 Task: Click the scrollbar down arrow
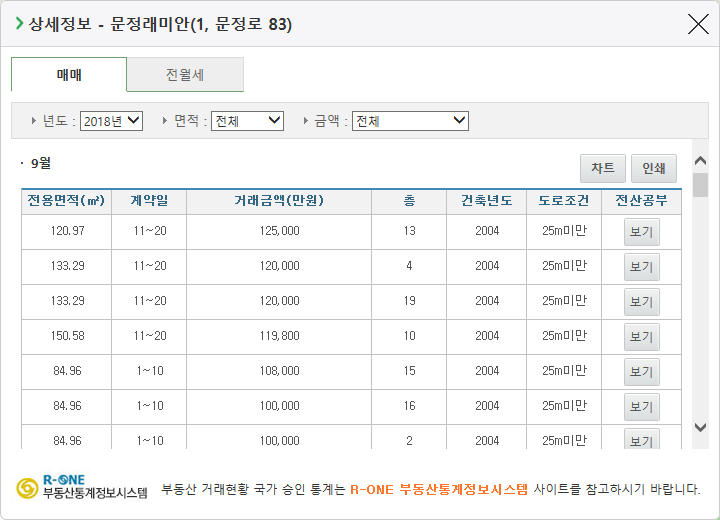click(700, 427)
